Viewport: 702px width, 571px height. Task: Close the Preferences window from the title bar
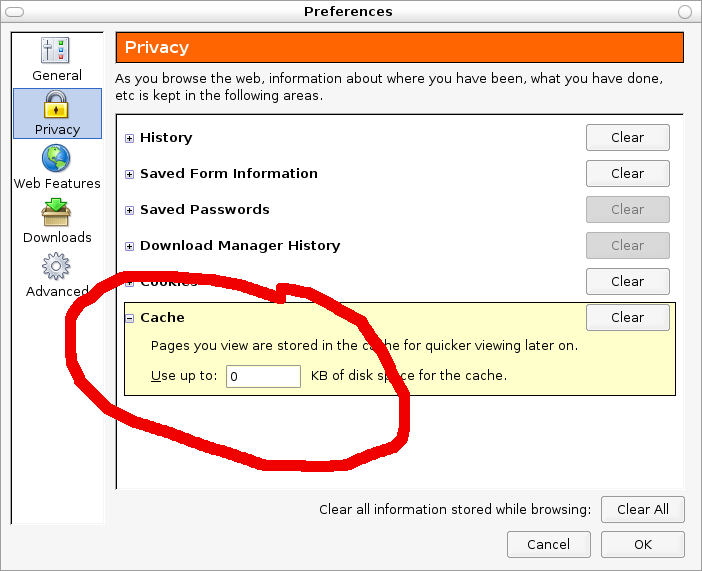point(685,12)
